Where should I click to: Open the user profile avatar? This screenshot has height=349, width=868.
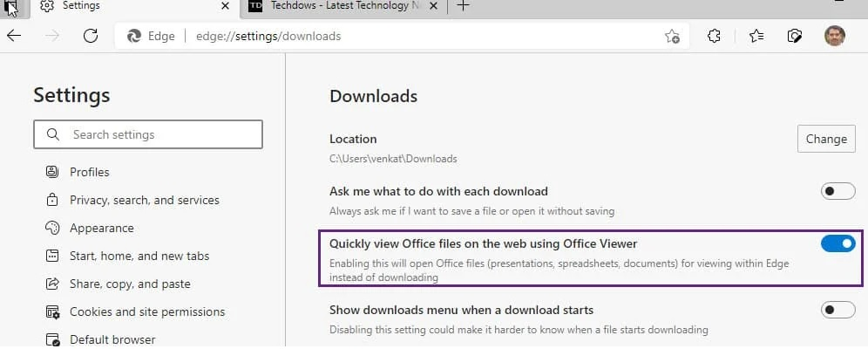point(834,36)
